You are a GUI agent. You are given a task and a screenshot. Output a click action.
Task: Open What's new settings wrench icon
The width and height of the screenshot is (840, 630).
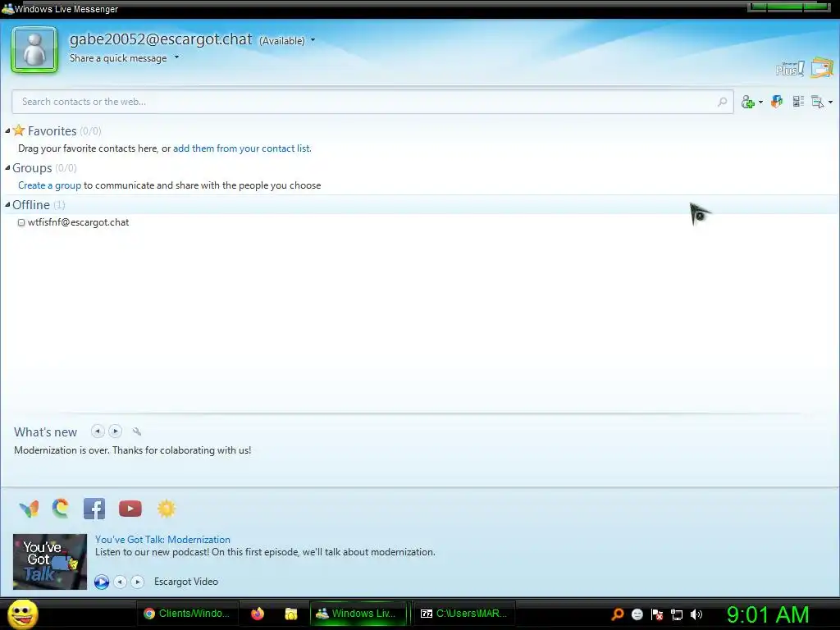coord(137,431)
